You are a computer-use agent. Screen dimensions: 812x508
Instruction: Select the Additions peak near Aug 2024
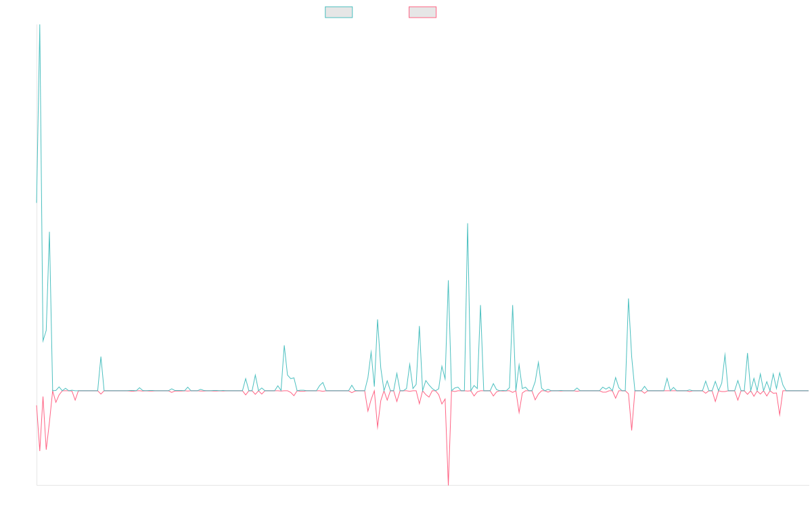click(x=629, y=299)
